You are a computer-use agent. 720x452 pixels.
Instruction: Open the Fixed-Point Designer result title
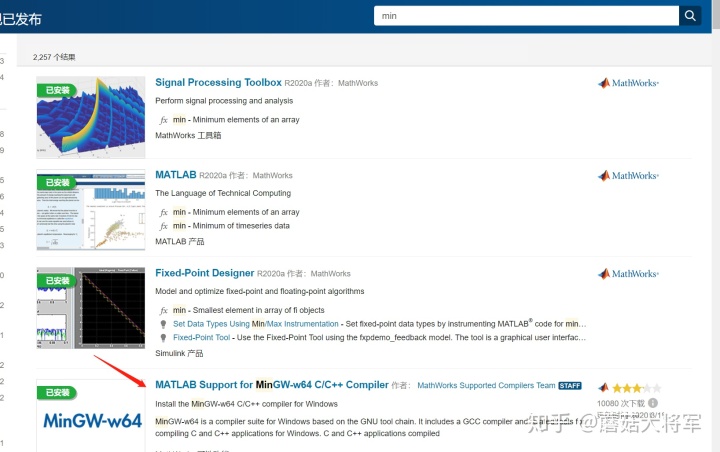click(204, 273)
